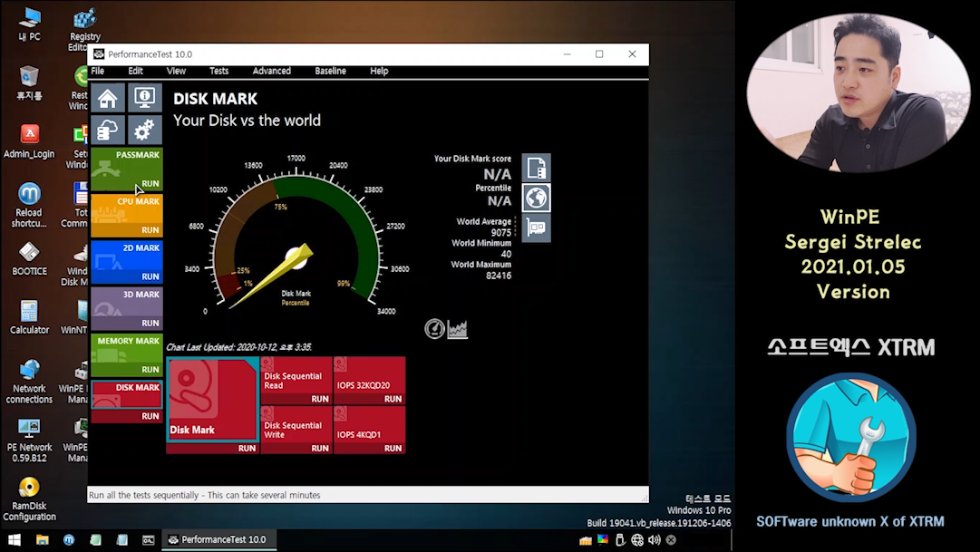Image resolution: width=980 pixels, height=552 pixels.
Task: Click the save results document icon
Action: 537,169
